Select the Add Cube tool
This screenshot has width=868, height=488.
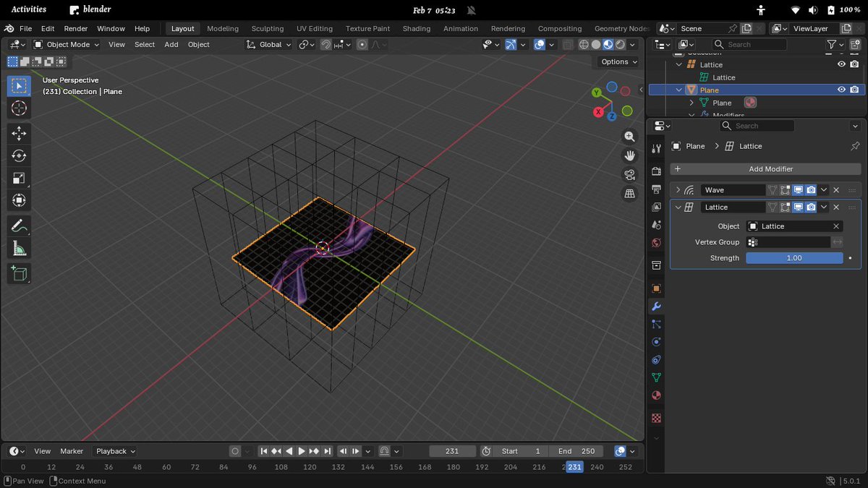(20, 273)
